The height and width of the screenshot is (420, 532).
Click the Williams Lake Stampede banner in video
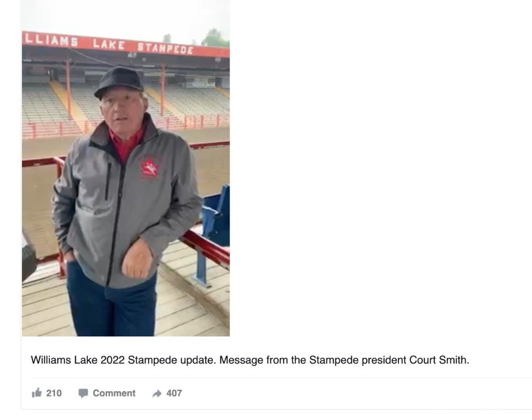click(126, 45)
